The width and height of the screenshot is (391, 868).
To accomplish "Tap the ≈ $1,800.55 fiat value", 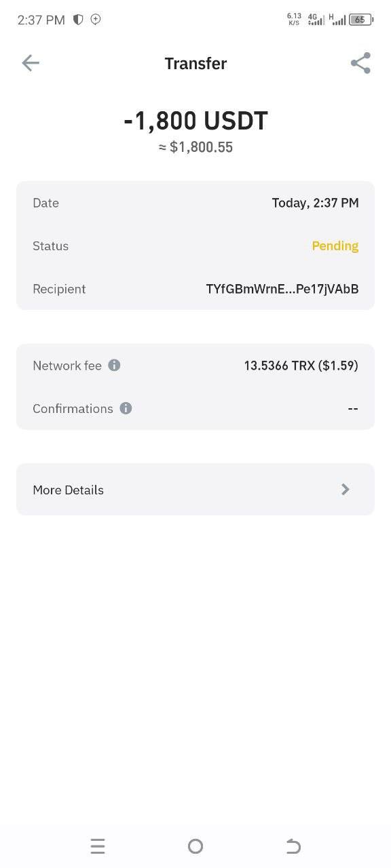I will tap(195, 147).
